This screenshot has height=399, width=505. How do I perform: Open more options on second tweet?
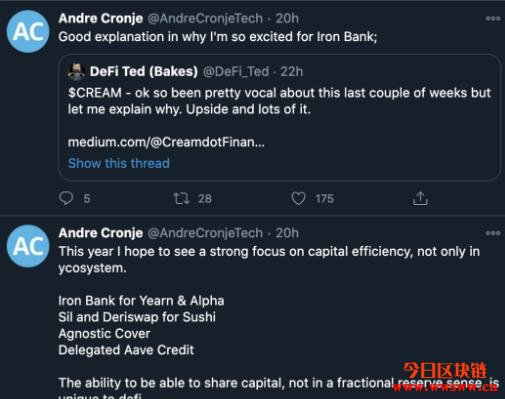pos(493,233)
